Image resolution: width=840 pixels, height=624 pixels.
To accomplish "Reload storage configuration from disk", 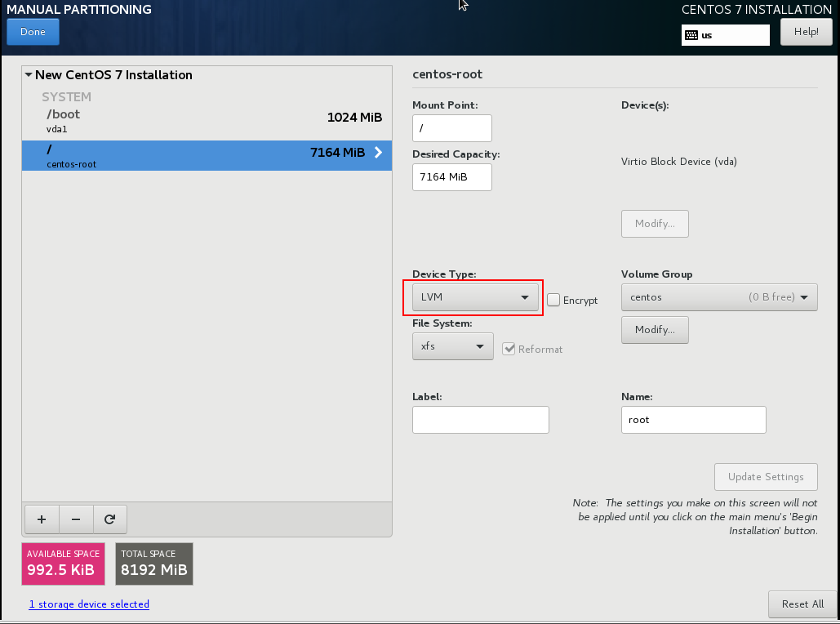I will tap(110, 519).
